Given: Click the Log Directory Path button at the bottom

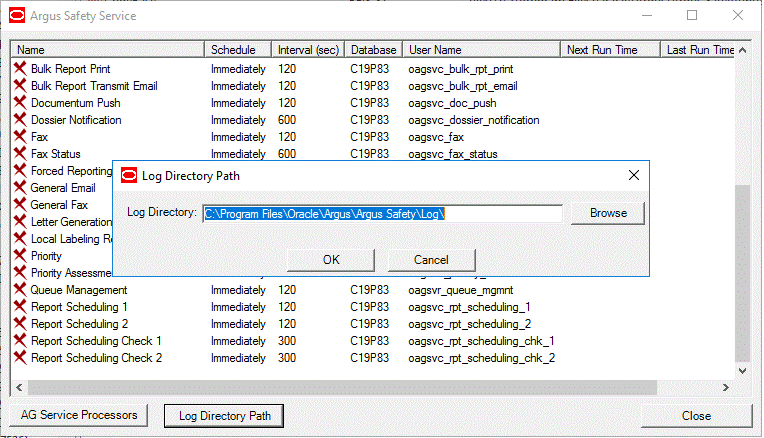Looking at the screenshot, I should coord(224,416).
